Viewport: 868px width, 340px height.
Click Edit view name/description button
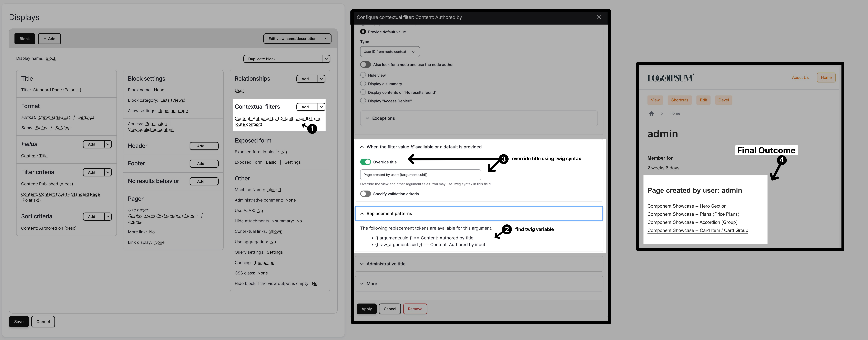[293, 39]
